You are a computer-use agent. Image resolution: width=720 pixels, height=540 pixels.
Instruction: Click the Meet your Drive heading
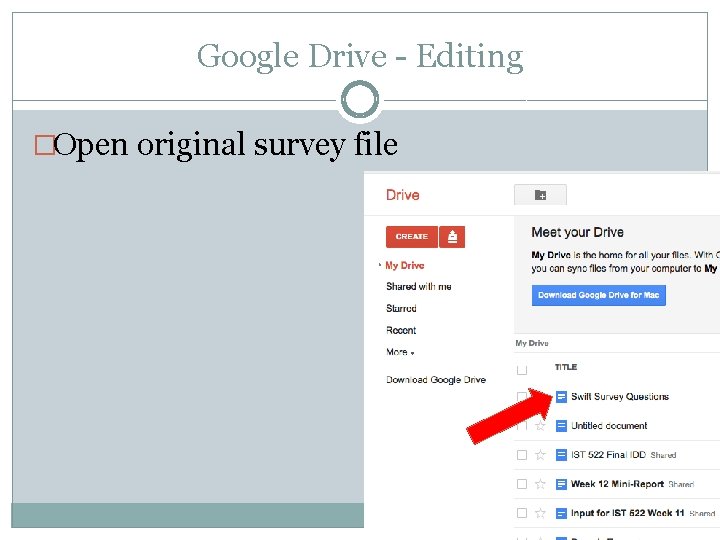(578, 232)
